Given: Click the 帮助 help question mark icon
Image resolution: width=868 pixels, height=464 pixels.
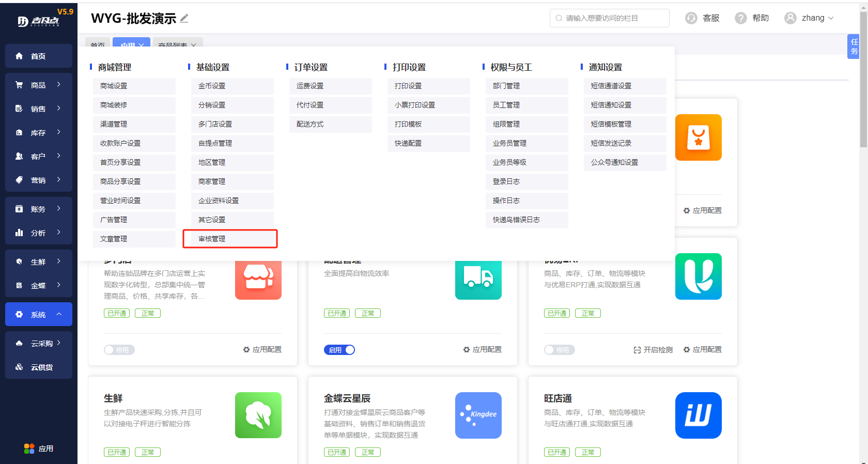Looking at the screenshot, I should point(741,18).
